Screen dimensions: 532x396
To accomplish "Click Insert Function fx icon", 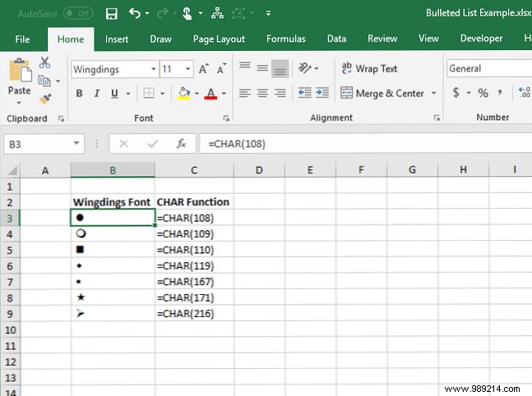I will click(181, 144).
